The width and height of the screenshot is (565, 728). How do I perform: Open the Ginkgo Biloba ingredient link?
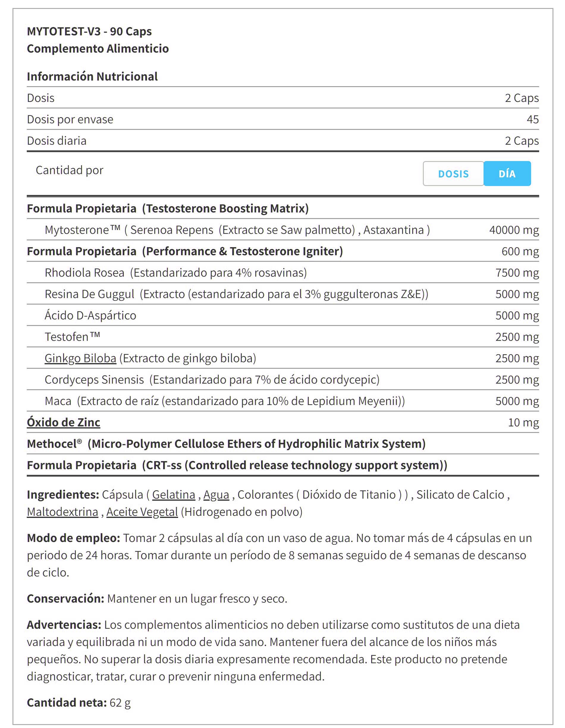[80, 358]
